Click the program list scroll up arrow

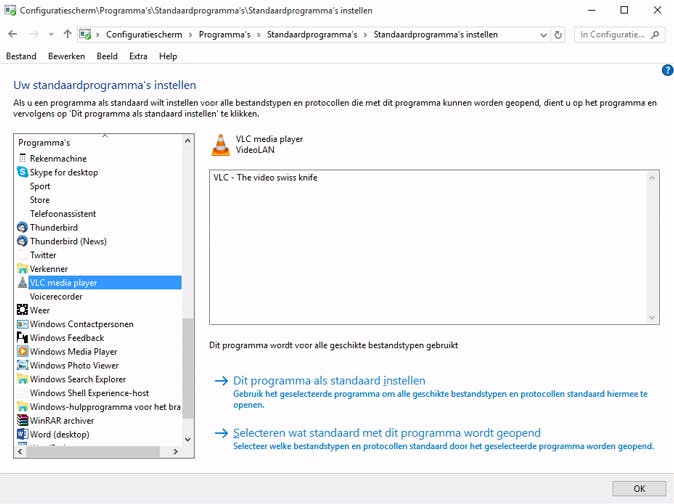(x=188, y=141)
